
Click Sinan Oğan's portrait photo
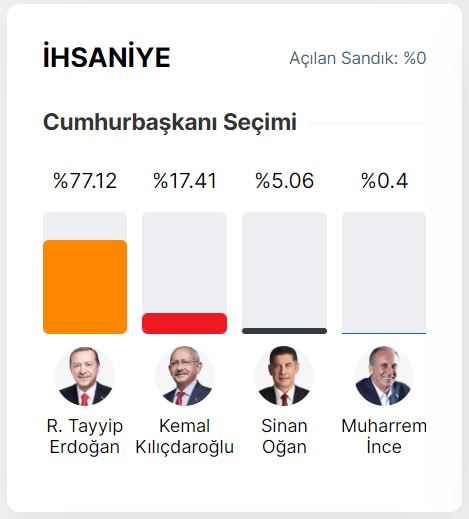pyautogui.click(x=284, y=376)
